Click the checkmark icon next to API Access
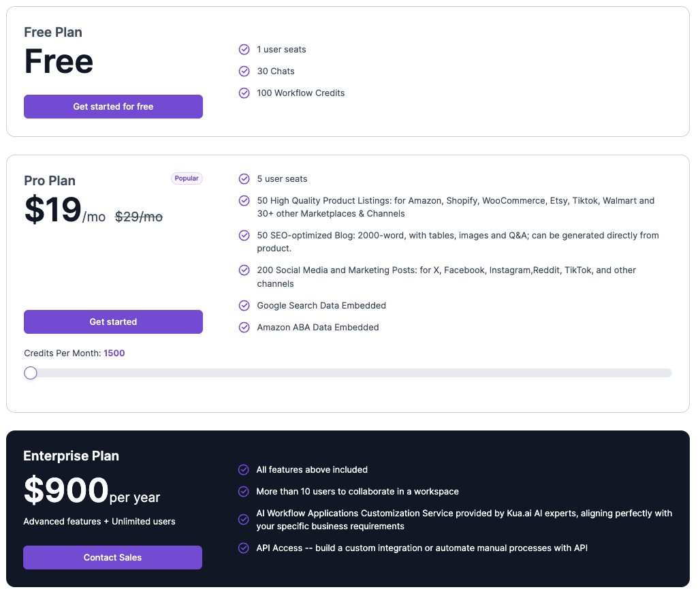 click(243, 548)
